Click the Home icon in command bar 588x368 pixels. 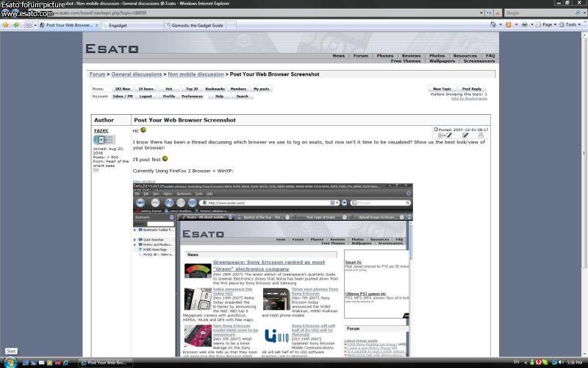pos(492,24)
